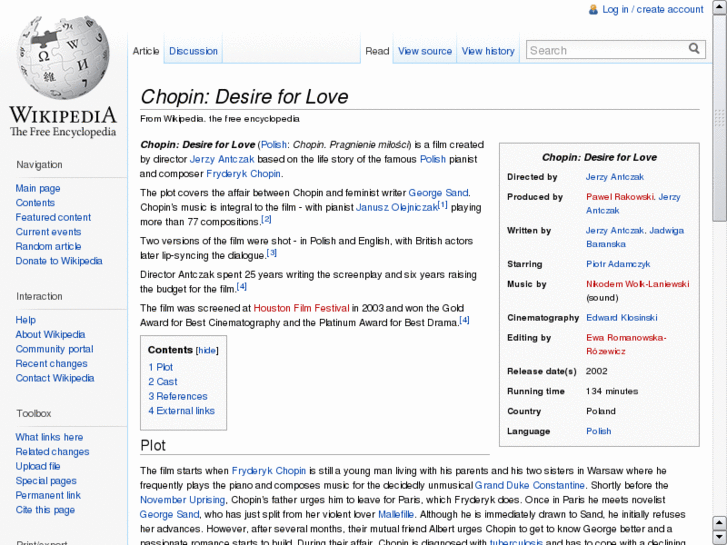Open Related changes link
The image size is (727, 545).
pos(52,452)
